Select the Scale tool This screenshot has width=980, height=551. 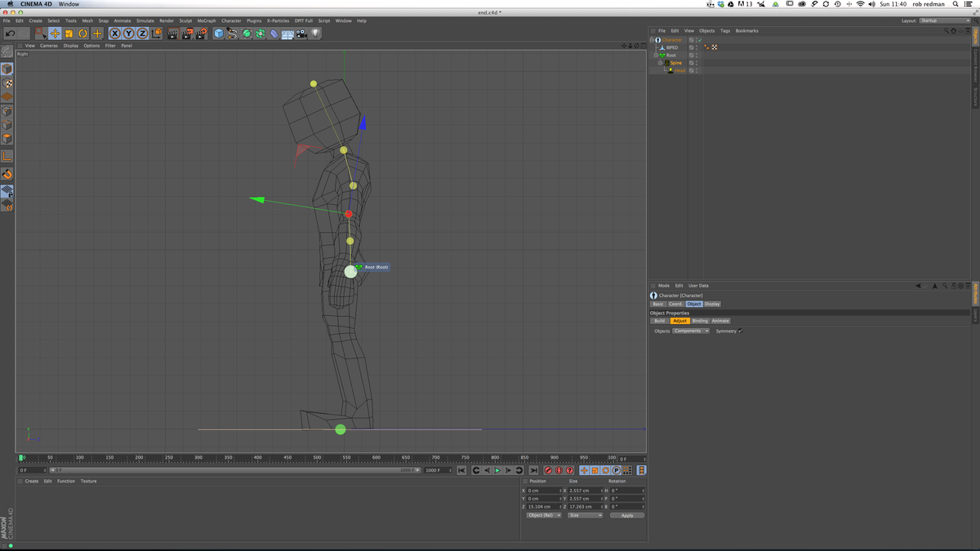click(69, 33)
